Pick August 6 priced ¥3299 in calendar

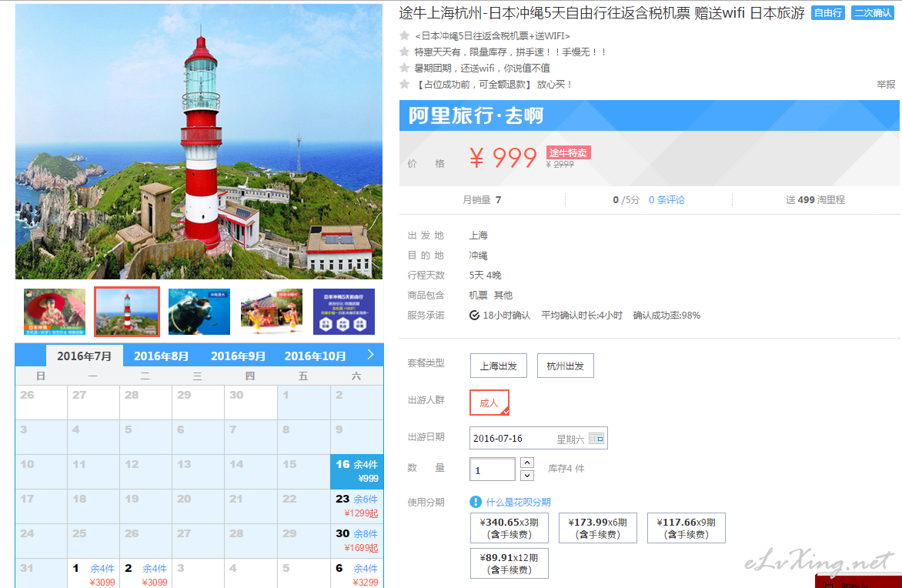[x=356, y=573]
